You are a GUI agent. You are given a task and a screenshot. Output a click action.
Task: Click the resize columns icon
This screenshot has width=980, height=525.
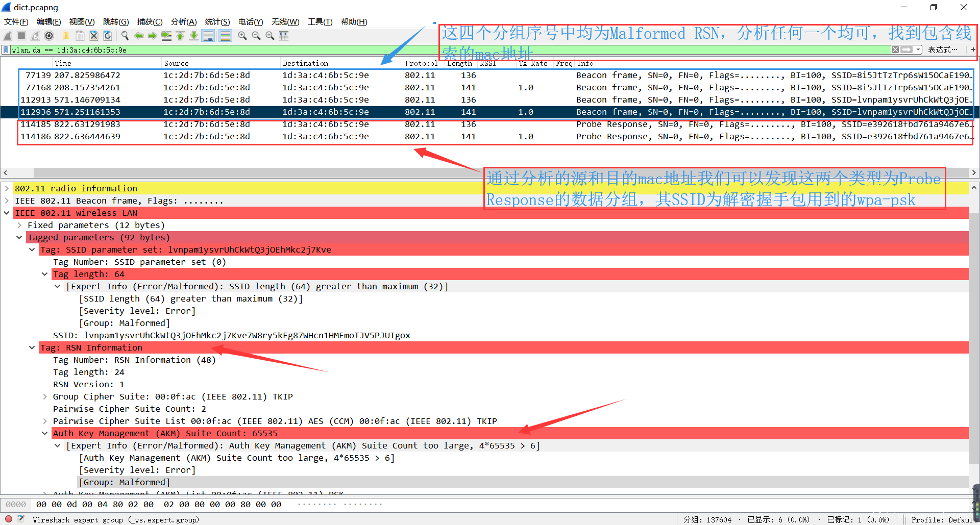pos(284,36)
